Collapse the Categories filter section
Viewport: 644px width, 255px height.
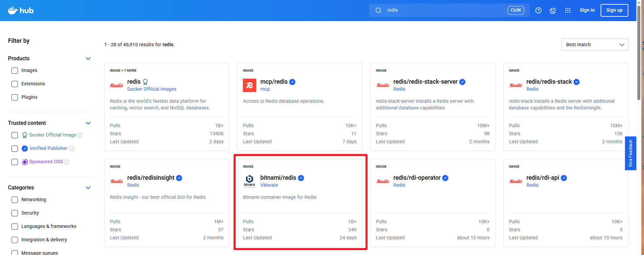tap(88, 188)
